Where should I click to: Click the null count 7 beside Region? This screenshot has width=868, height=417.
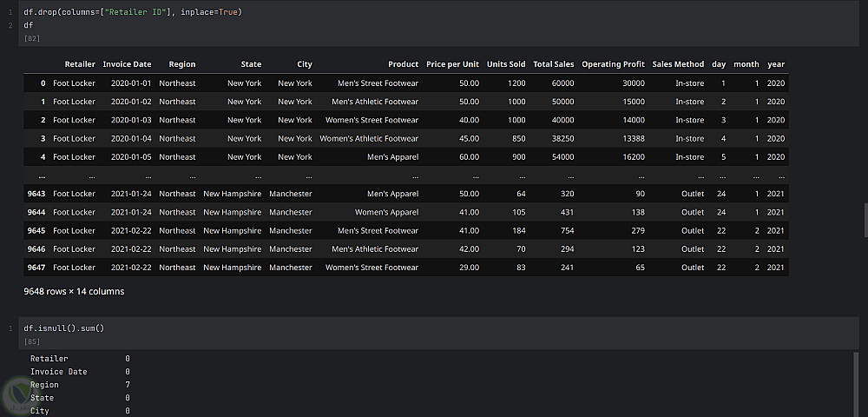128,385
